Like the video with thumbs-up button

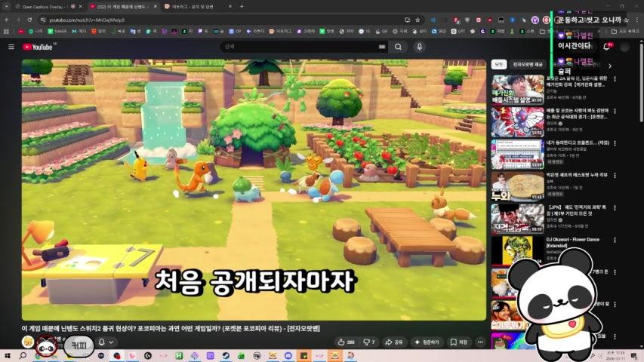tap(347, 342)
